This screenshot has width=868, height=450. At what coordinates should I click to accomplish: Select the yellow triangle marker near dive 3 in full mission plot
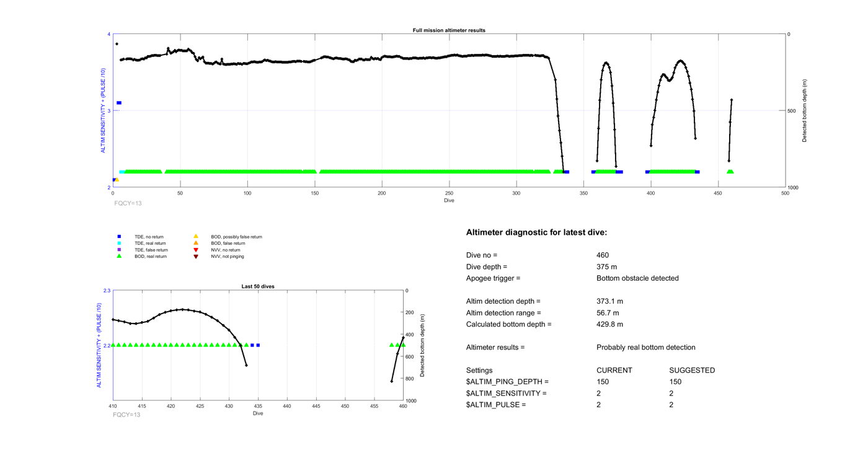(x=117, y=180)
